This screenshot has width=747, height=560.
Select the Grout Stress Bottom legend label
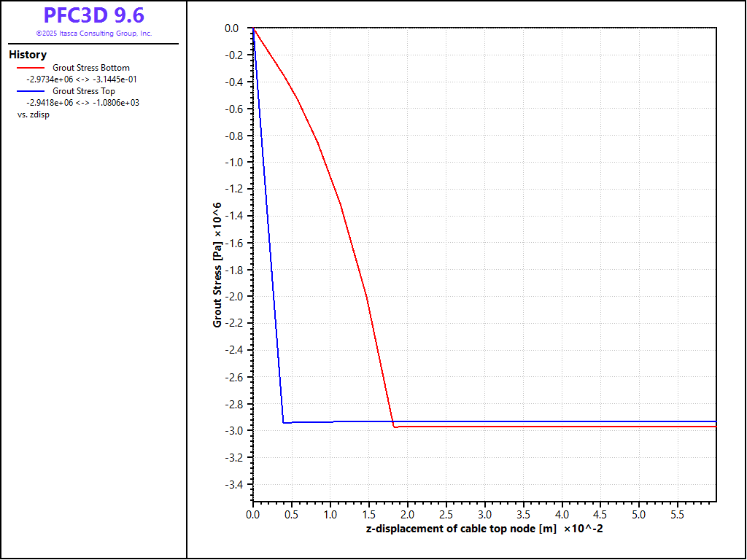click(x=90, y=68)
